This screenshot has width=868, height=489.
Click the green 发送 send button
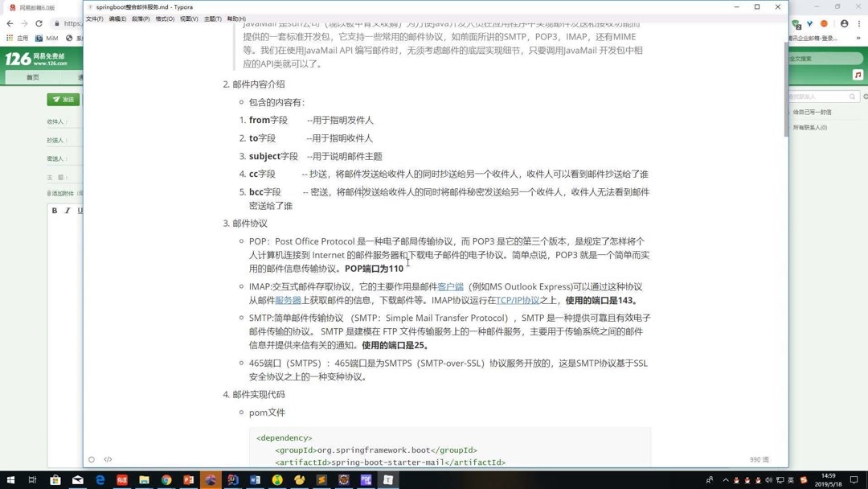click(x=65, y=99)
